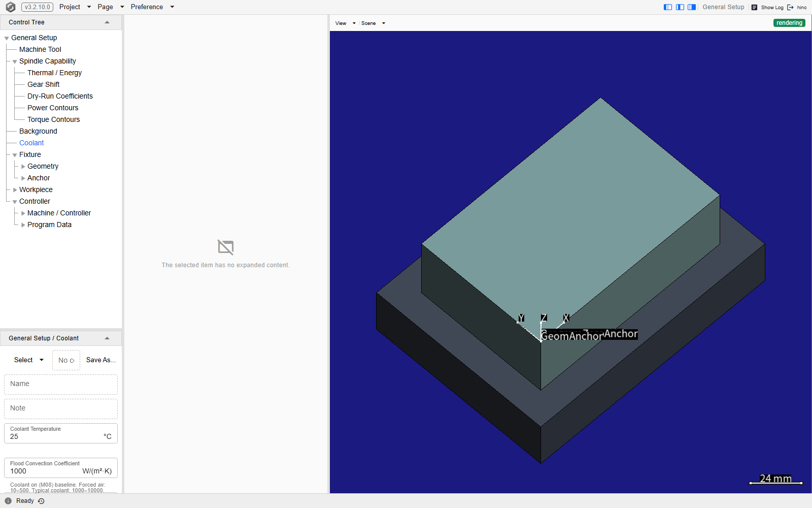Open the Show Log panel icon
The image size is (812, 508).
pos(755,8)
